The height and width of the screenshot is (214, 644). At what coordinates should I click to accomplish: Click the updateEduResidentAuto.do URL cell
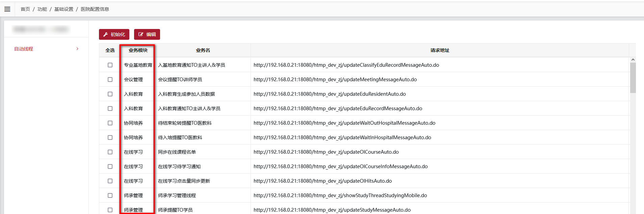pyautogui.click(x=330, y=94)
